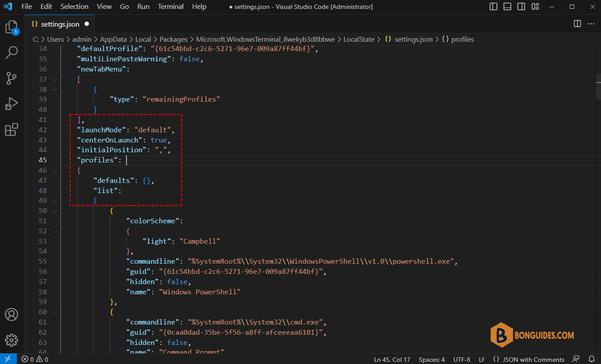Click Ln 45, Col 17 in status bar

(x=392, y=360)
